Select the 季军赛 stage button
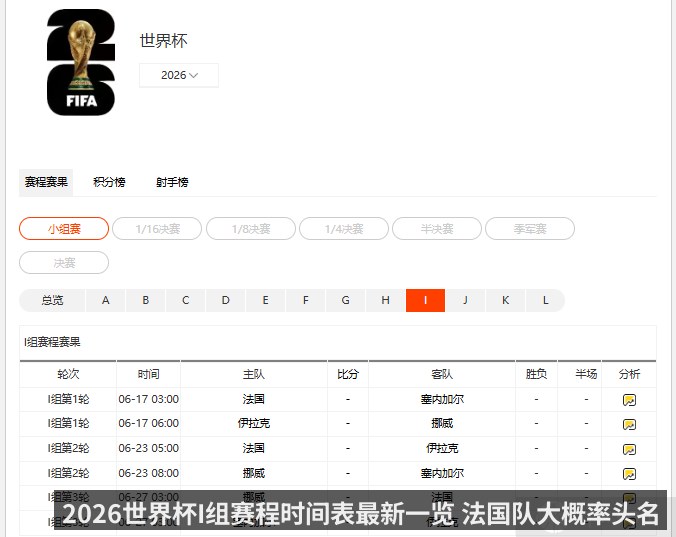 coord(530,228)
